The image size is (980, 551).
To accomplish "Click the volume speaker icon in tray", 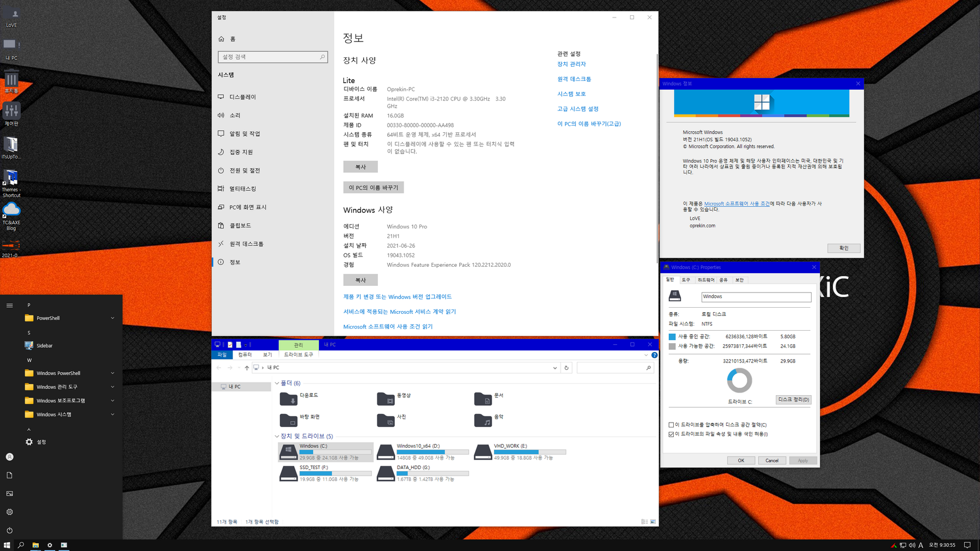I will pos(912,545).
